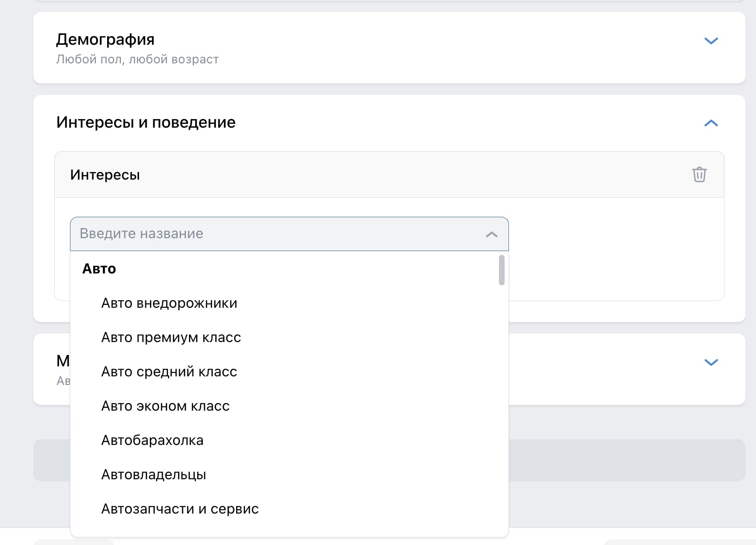
Task: Expand the partially hidden section below interests
Action: [711, 363]
